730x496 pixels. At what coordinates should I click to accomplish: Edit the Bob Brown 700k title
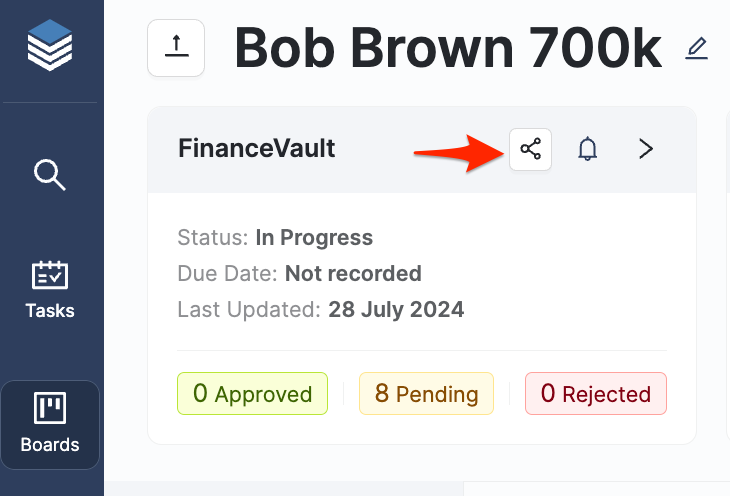click(697, 47)
